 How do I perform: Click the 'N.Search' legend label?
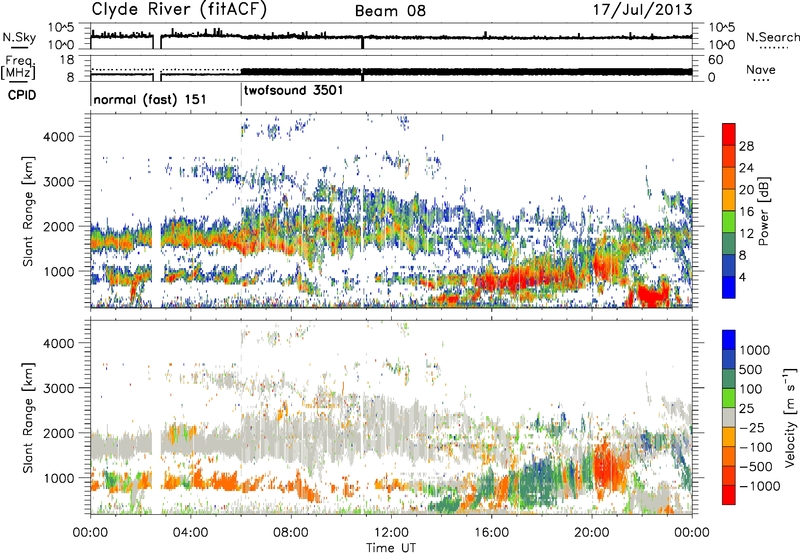click(x=772, y=37)
